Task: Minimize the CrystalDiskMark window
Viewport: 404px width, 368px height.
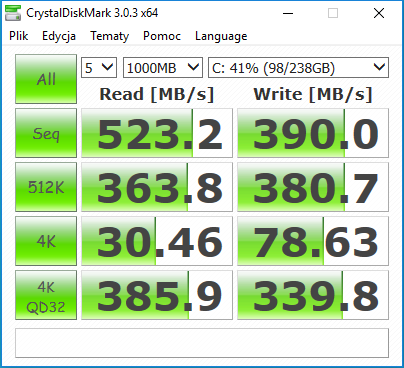Action: tap(288, 13)
